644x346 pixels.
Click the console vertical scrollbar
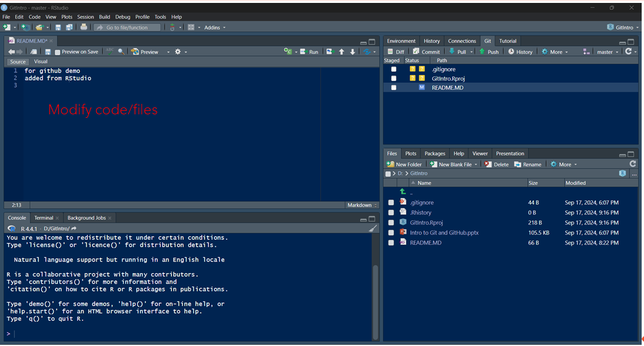pos(376,302)
